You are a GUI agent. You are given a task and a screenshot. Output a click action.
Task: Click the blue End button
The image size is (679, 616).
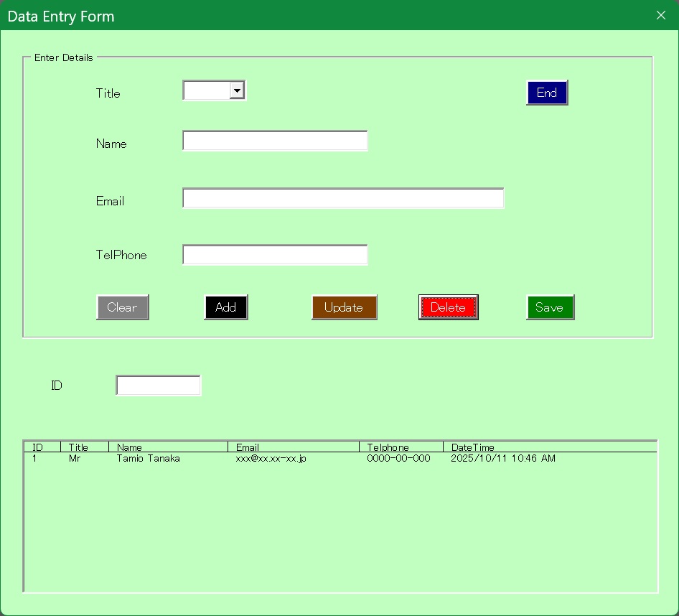(547, 93)
